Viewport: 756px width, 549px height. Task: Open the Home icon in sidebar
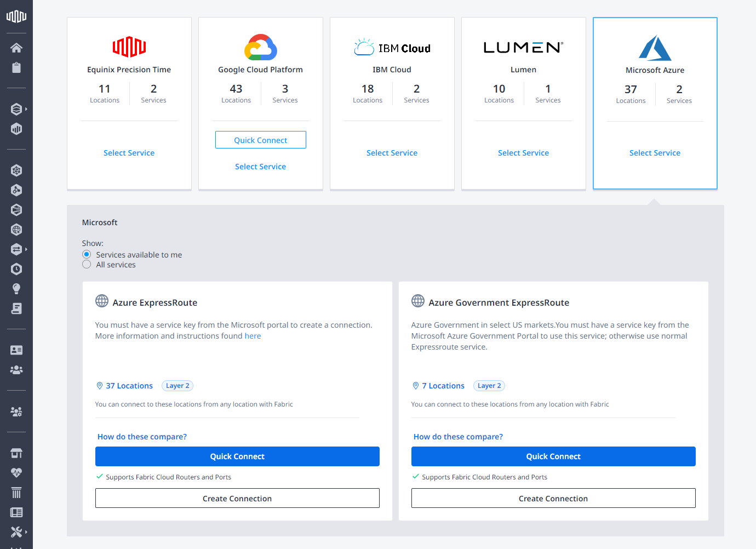16,48
